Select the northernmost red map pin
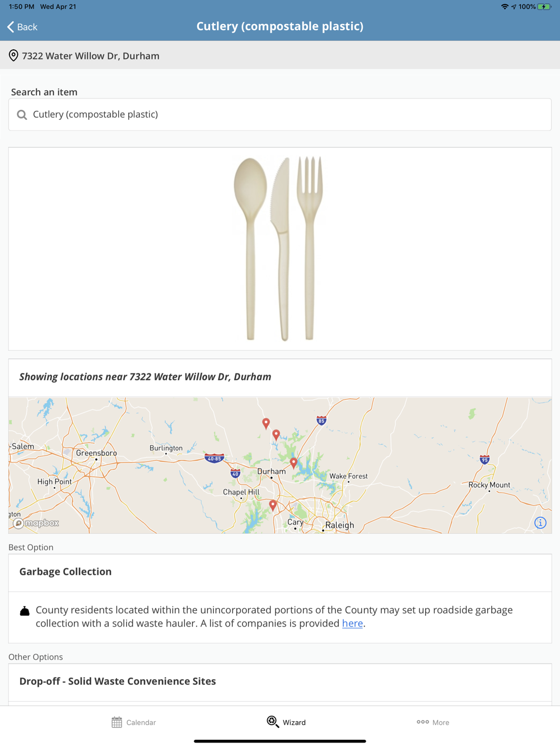This screenshot has height=747, width=560. pyautogui.click(x=266, y=423)
